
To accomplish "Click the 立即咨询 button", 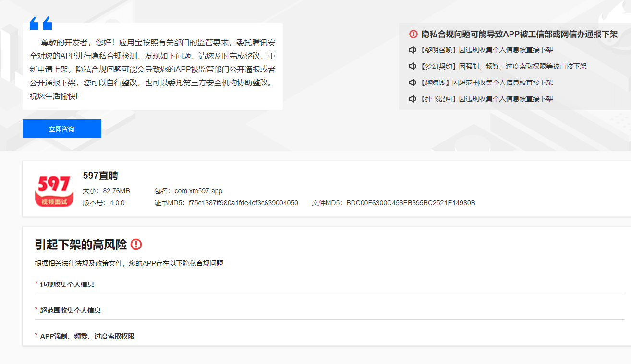I will 62,129.
